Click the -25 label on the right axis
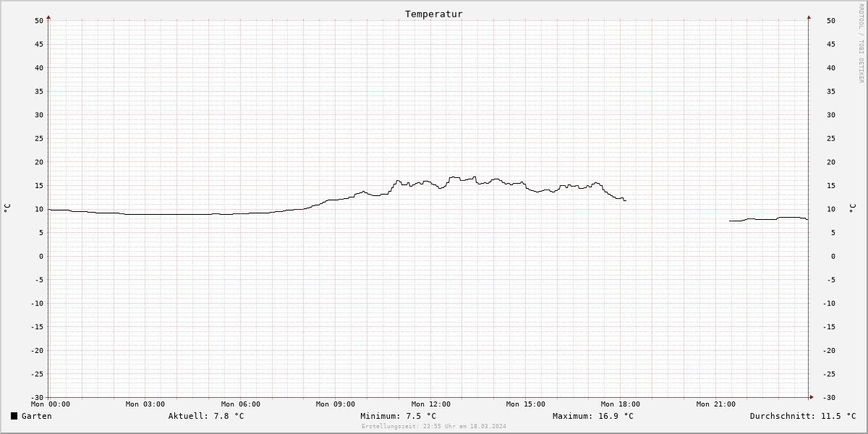The height and width of the screenshot is (434, 868). click(828, 374)
